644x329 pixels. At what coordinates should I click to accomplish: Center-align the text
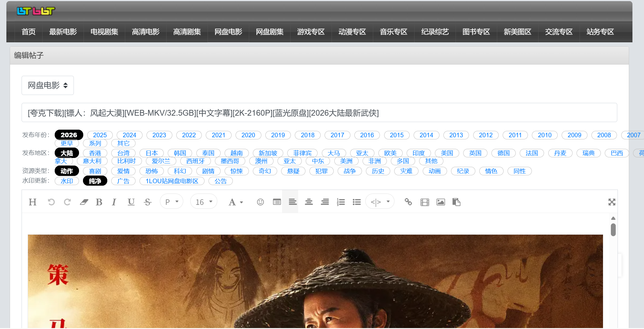(309, 202)
